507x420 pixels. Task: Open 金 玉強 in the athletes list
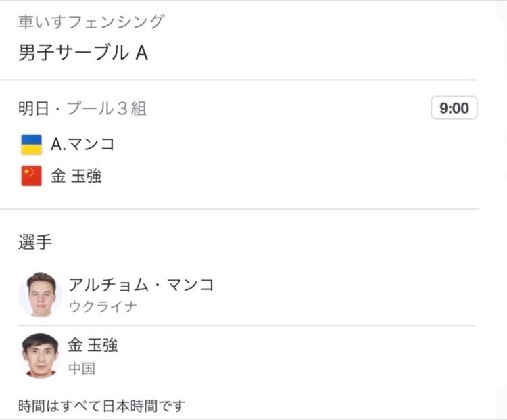93,345
